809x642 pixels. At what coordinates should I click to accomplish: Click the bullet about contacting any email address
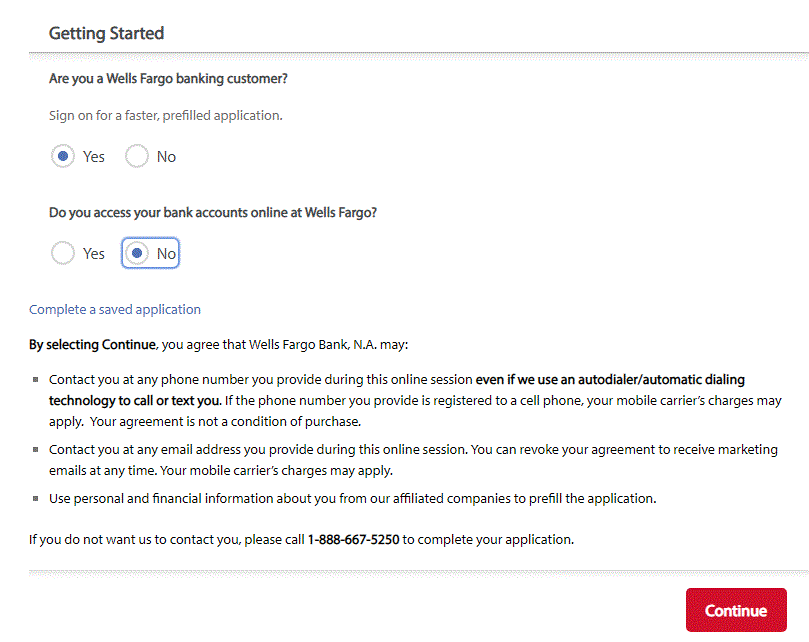coord(413,460)
